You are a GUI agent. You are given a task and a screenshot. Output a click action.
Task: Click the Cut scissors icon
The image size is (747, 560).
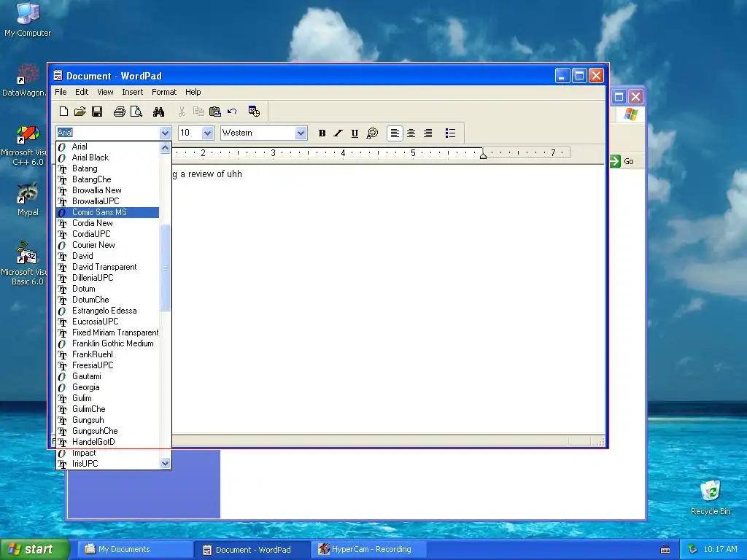(182, 112)
